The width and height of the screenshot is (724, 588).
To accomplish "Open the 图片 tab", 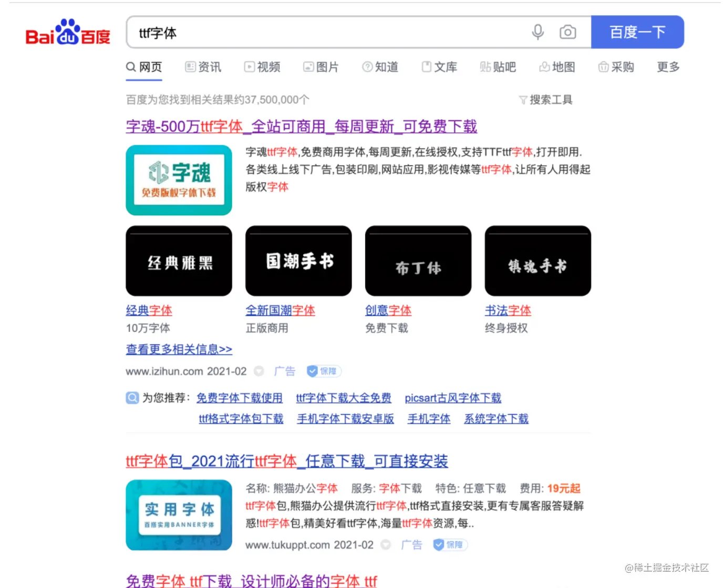I will [321, 67].
